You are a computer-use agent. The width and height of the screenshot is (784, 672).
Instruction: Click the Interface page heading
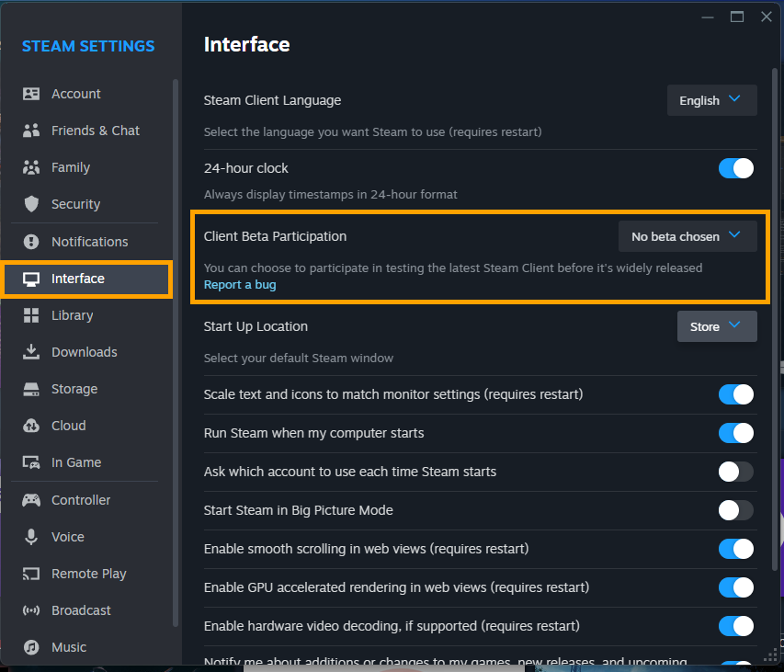pyautogui.click(x=247, y=44)
